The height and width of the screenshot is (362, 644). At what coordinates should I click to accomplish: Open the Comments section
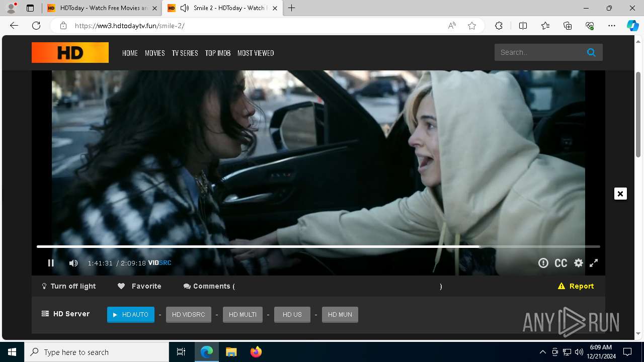coord(209,286)
